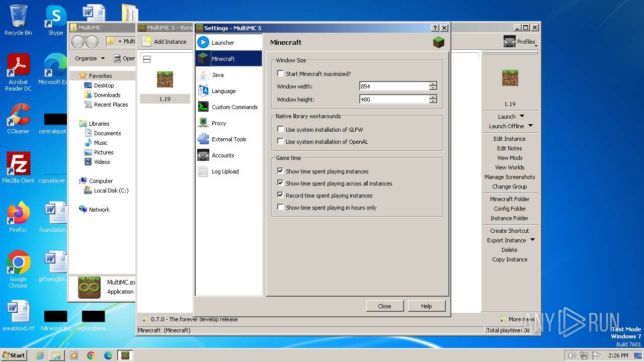Uncheck Show time spent playing instances

[x=280, y=171]
